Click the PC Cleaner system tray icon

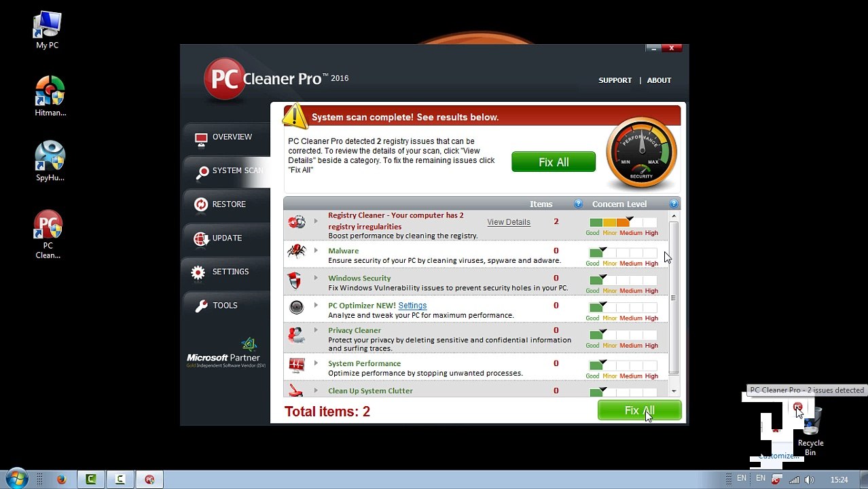pos(776,479)
